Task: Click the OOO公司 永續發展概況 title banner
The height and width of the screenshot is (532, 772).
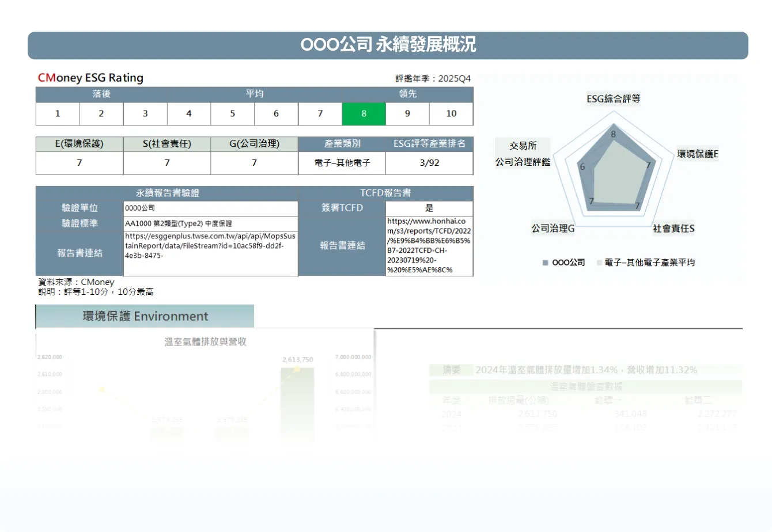Action: click(388, 45)
